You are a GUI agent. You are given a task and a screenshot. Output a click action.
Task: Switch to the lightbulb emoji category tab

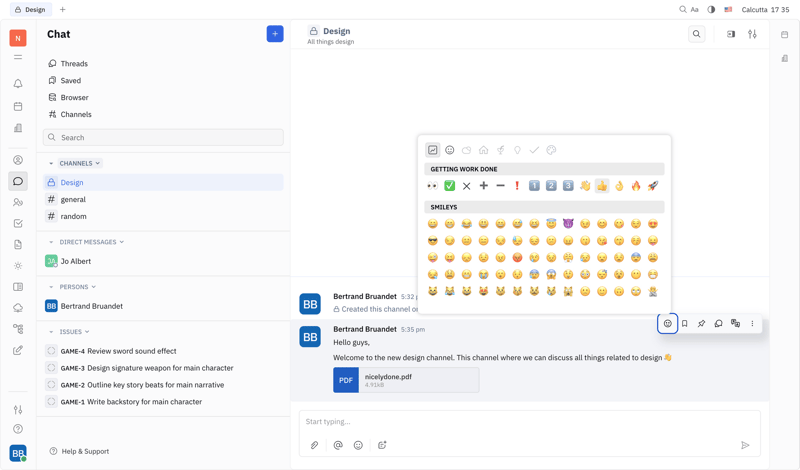(517, 150)
